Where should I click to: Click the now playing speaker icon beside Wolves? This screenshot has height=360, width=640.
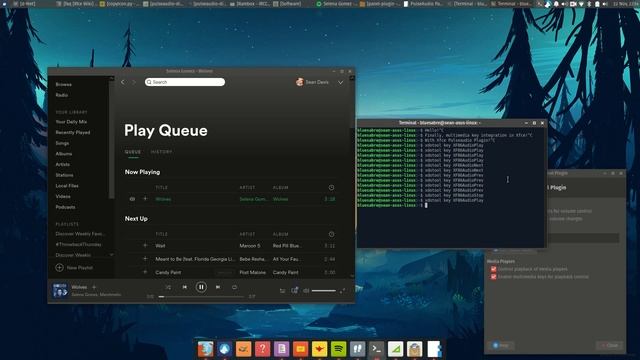pos(132,199)
